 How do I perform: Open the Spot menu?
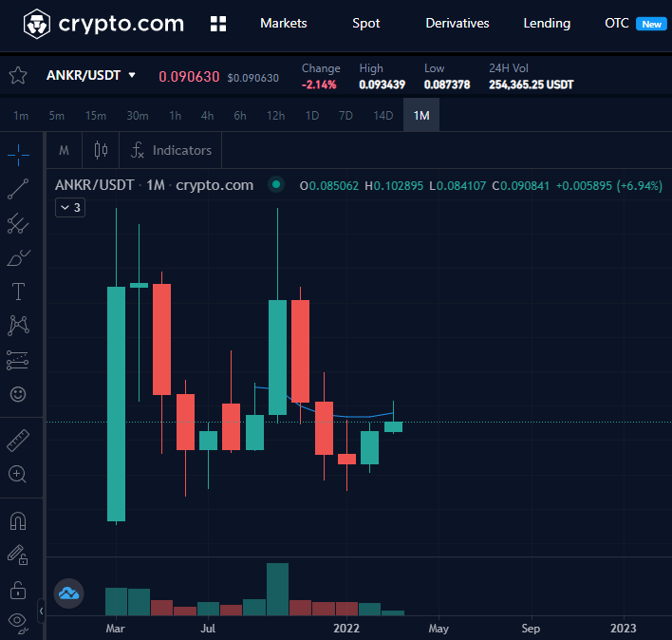click(x=366, y=23)
